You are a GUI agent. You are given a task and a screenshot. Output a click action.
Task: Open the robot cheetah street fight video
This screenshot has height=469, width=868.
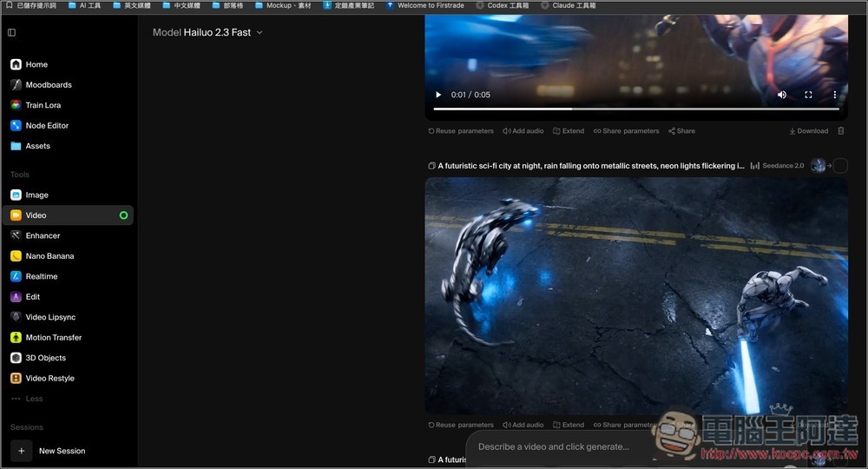pyautogui.click(x=636, y=295)
